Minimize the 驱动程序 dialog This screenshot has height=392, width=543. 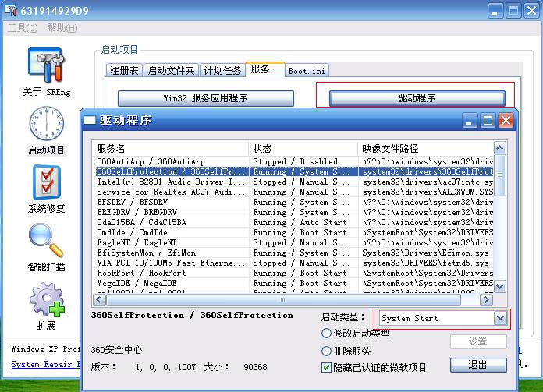(x=469, y=121)
